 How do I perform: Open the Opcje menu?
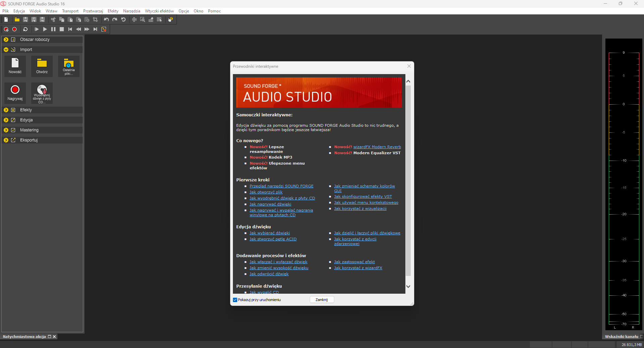point(184,11)
